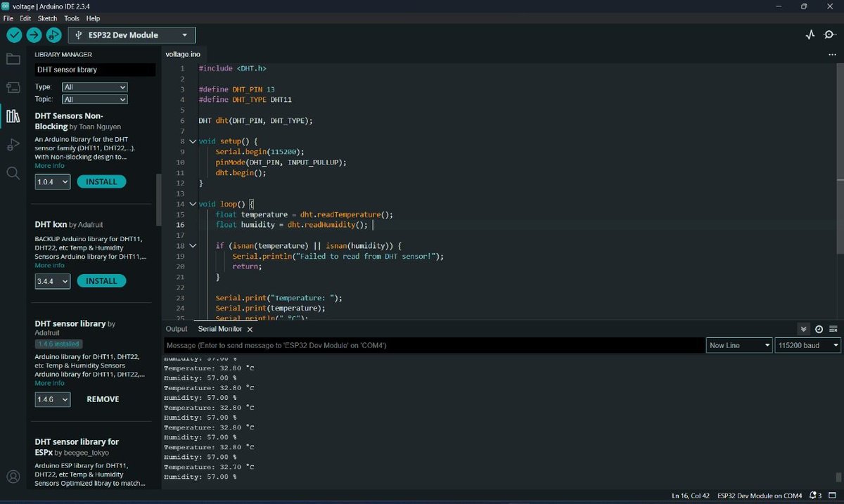844x504 pixels.
Task: Open the Type filter dropdown
Action: [95, 87]
